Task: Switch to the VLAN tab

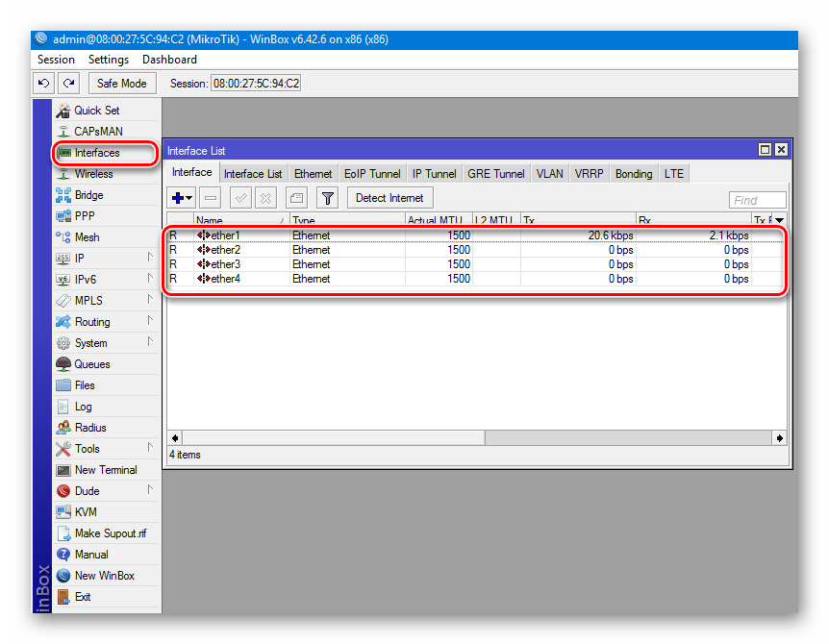Action: 550,174
